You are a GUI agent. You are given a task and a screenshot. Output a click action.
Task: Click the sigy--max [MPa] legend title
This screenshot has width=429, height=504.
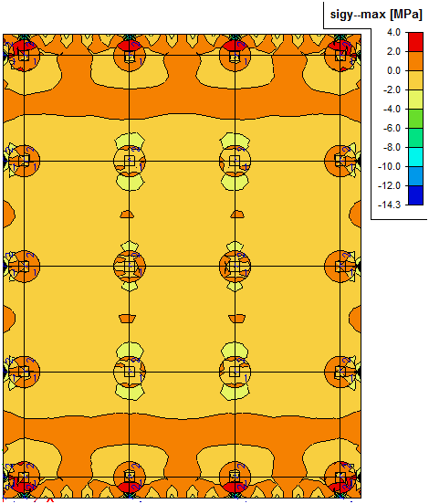[x=376, y=15]
